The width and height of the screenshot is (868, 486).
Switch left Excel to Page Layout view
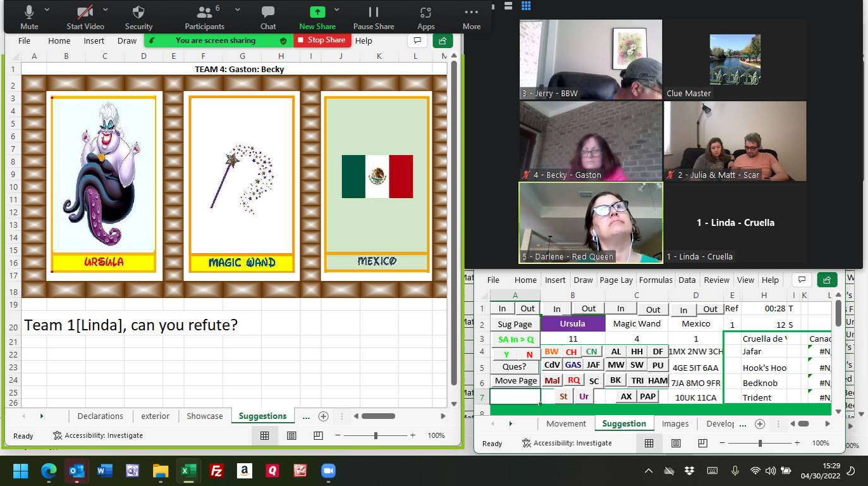pos(291,435)
